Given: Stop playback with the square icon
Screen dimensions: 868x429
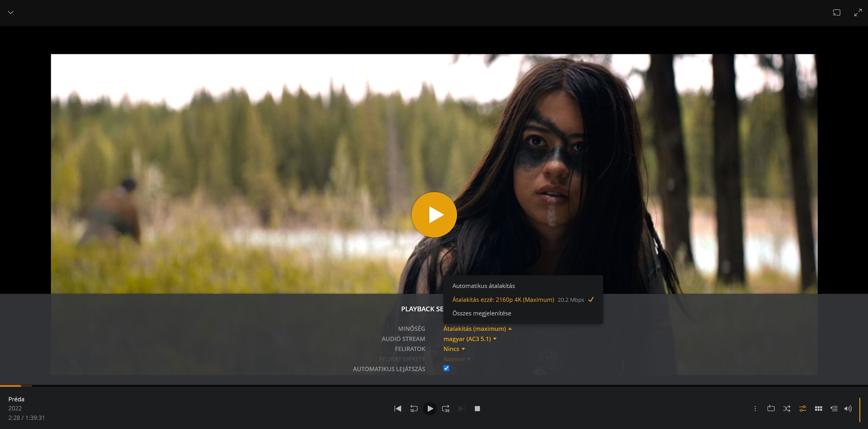Looking at the screenshot, I should pos(477,409).
